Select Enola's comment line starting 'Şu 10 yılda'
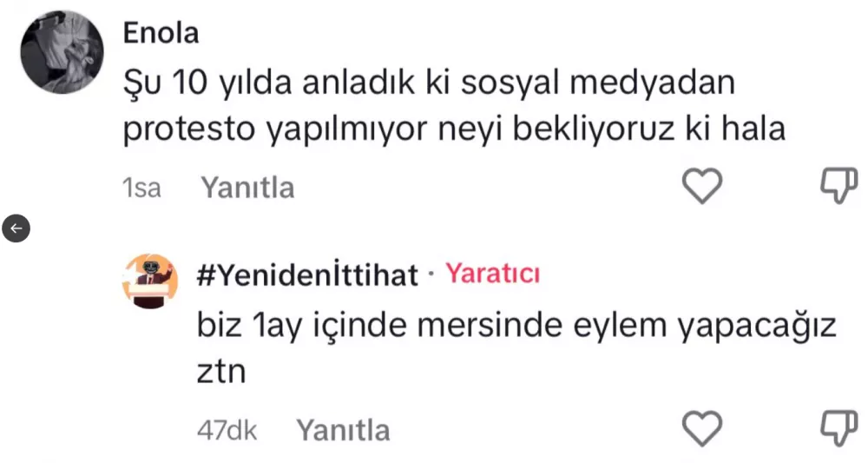 [429, 83]
